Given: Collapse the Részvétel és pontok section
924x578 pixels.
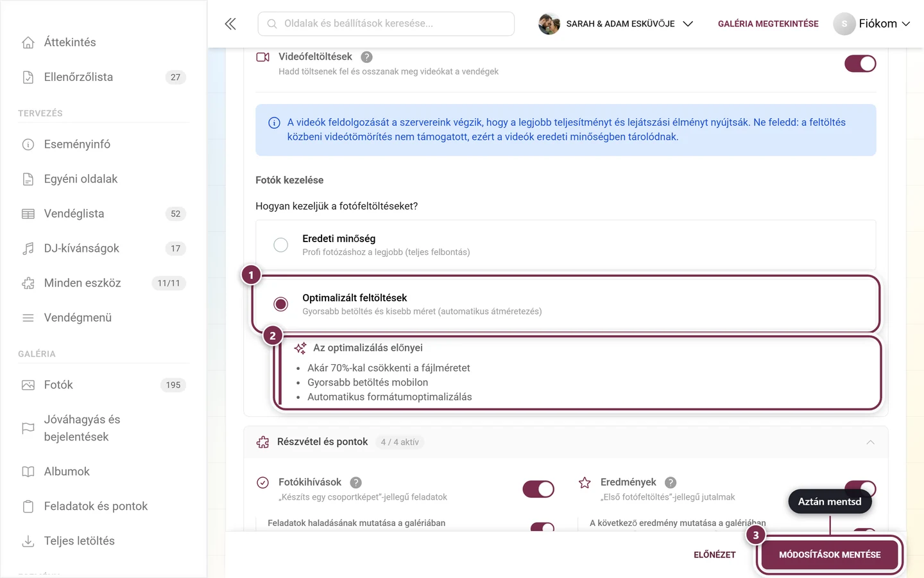Looking at the screenshot, I should pyautogui.click(x=870, y=442).
